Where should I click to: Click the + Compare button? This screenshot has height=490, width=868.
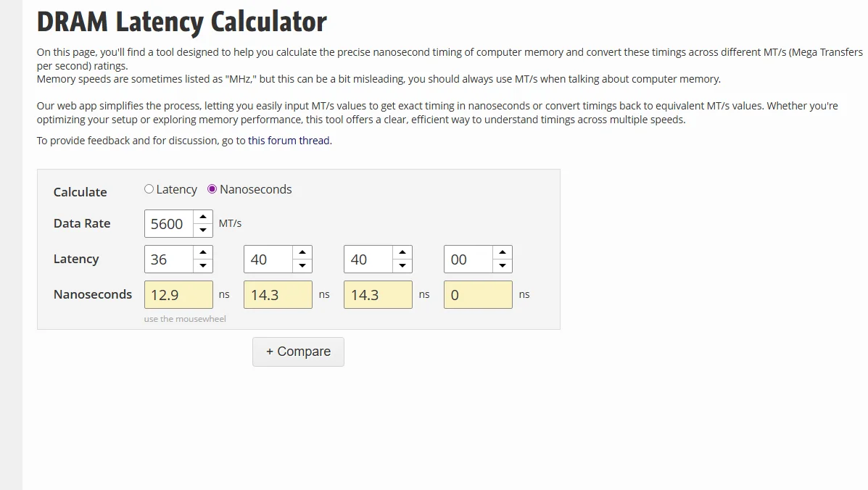[x=298, y=352]
